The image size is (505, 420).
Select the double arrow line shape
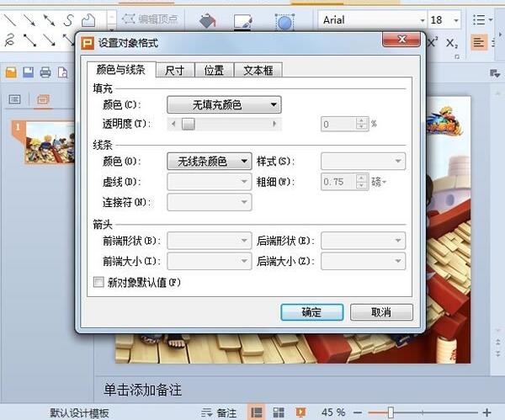click(x=50, y=20)
